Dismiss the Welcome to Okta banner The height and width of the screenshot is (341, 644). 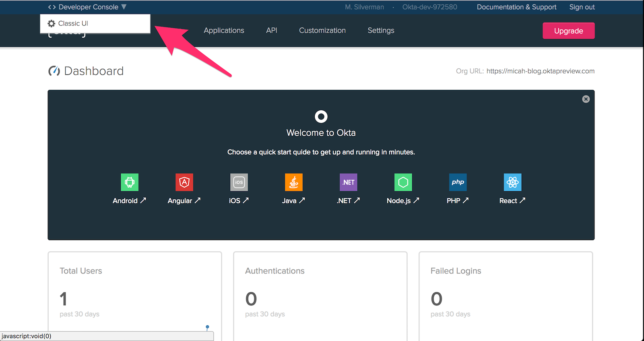[586, 99]
